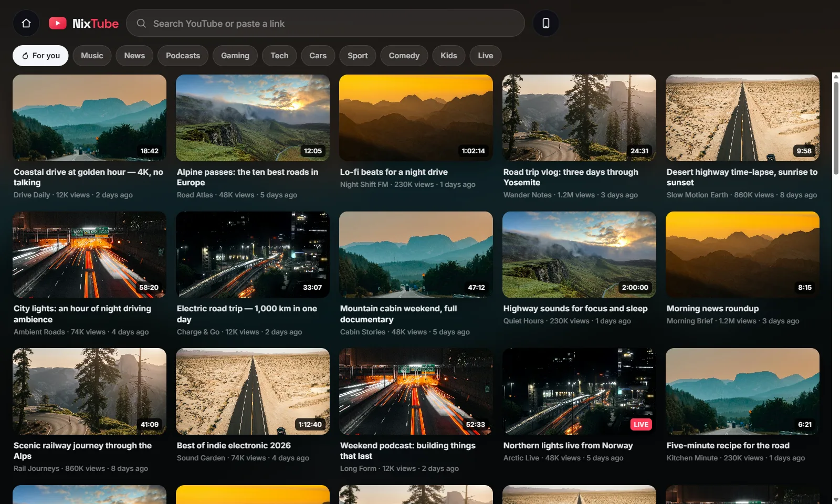Image resolution: width=840 pixels, height=504 pixels.
Task: Click Best of indie electronic 2026 title
Action: coord(234,445)
